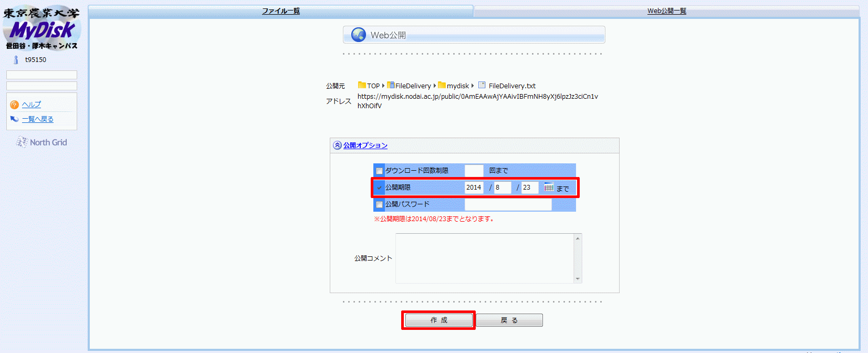Click the t95150 user info icon

click(16, 60)
